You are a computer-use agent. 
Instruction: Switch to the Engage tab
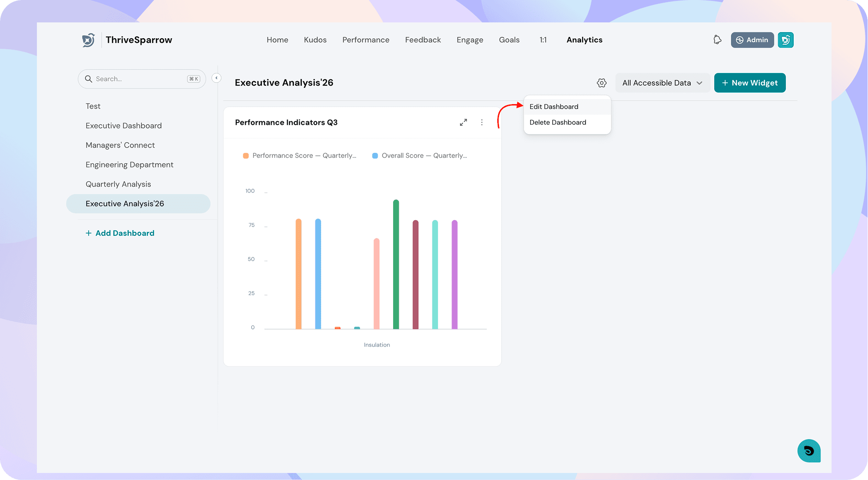(470, 40)
